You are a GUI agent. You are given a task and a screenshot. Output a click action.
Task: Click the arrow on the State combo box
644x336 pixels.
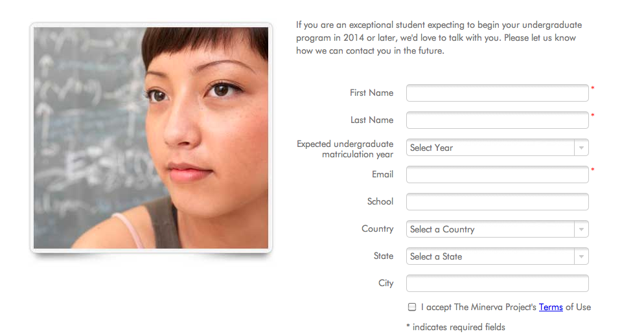[x=582, y=256]
